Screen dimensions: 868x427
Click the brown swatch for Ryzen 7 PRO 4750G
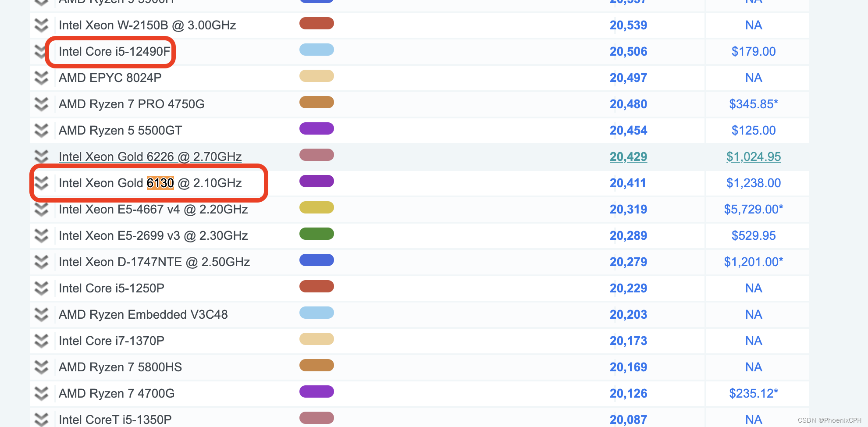[317, 102]
